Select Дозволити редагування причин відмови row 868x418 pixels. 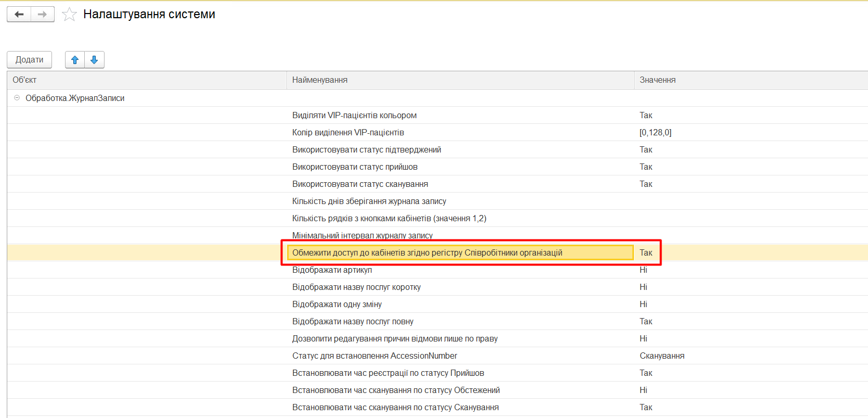395,339
